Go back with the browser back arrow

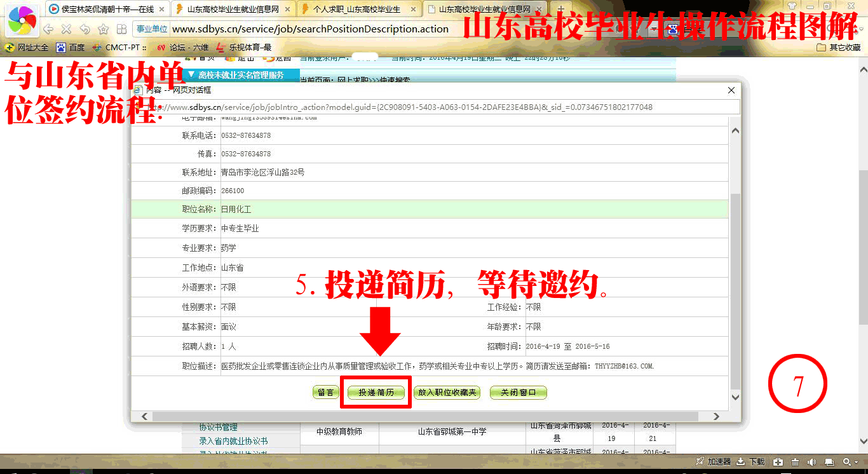(x=48, y=29)
